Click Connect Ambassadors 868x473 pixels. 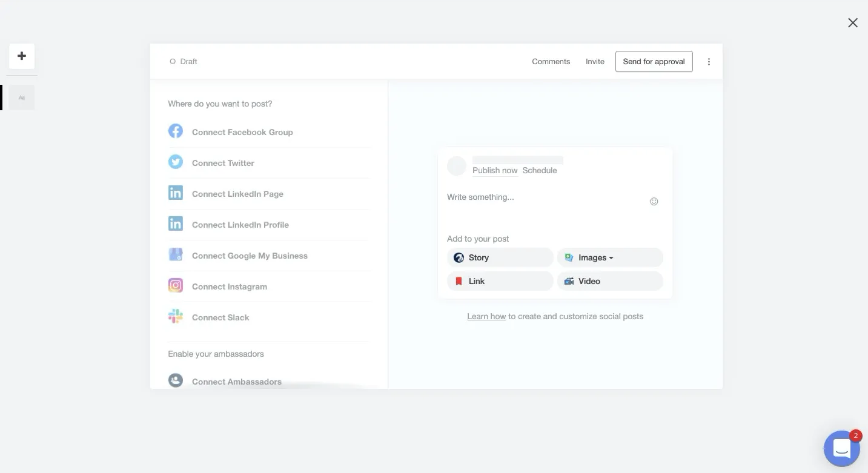coord(237,382)
